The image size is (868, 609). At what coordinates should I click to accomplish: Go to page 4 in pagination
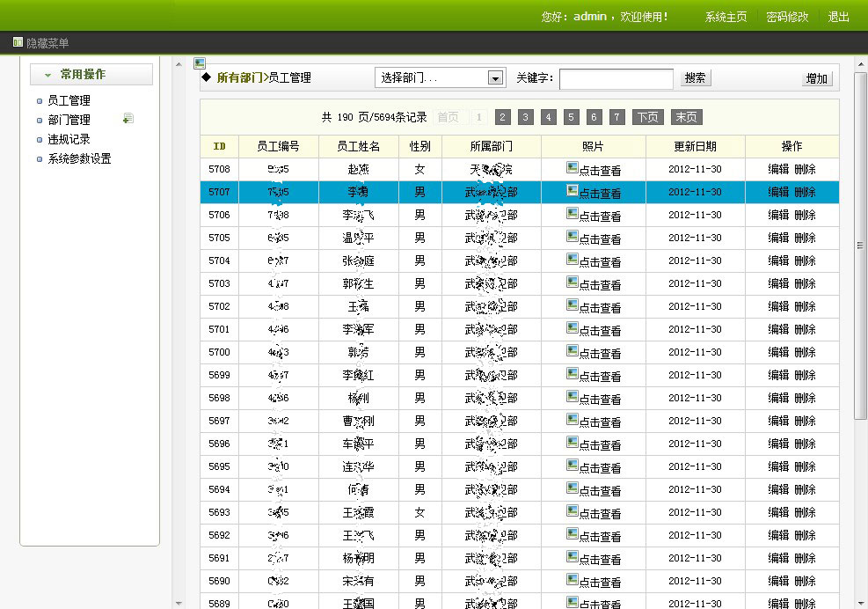pos(548,116)
